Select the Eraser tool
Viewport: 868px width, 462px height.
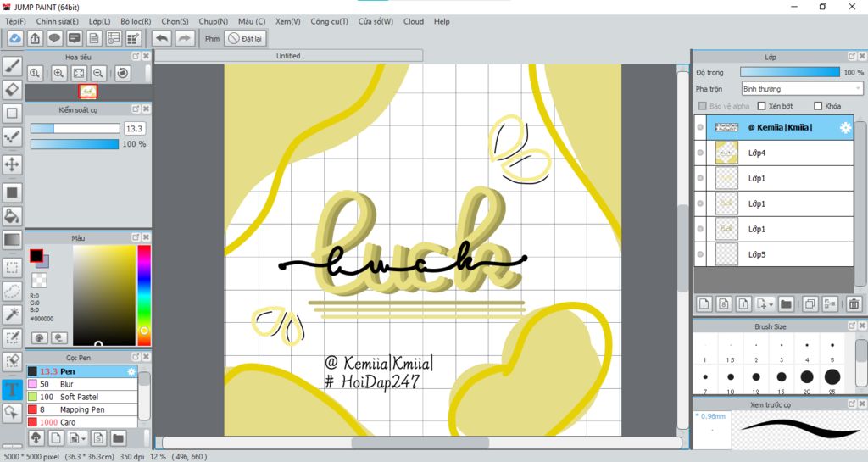tap(12, 90)
